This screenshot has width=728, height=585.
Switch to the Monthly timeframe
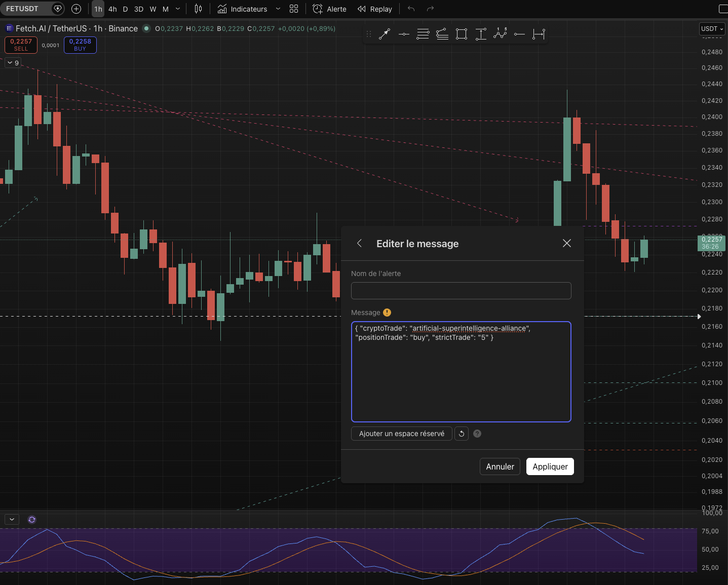coord(165,9)
